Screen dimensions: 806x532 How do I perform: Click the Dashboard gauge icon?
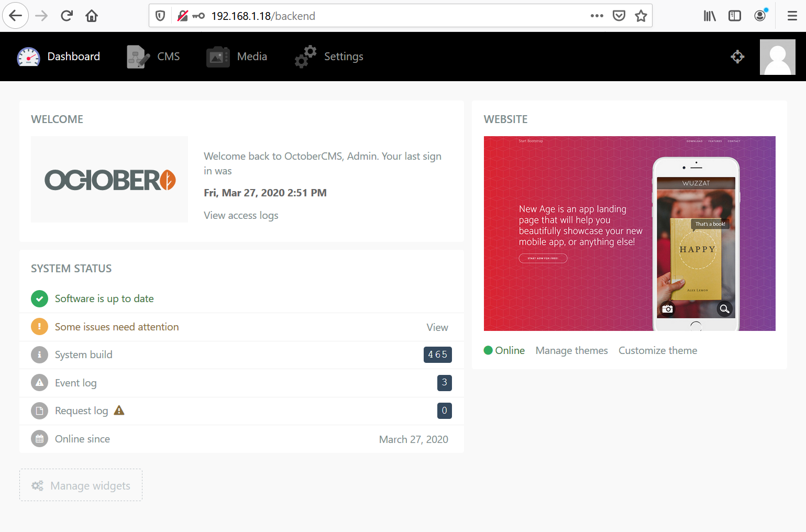click(28, 57)
